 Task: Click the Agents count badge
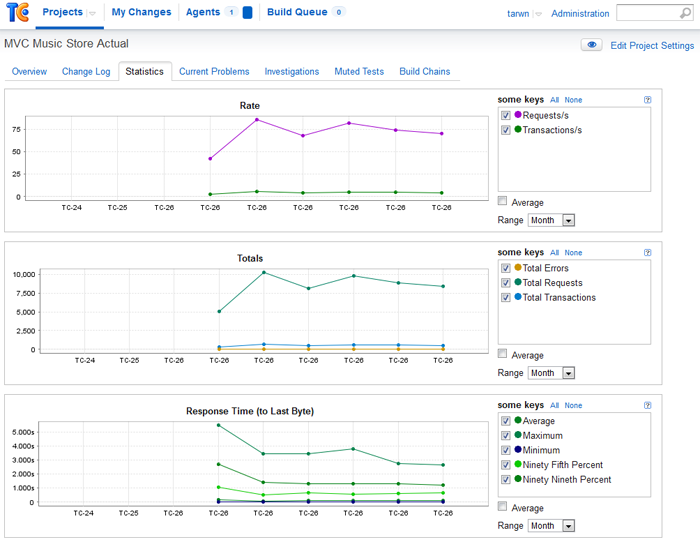coord(231,12)
